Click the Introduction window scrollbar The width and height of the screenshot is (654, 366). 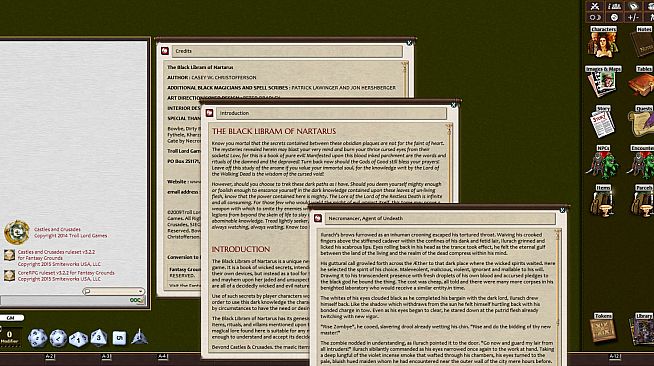(x=449, y=163)
